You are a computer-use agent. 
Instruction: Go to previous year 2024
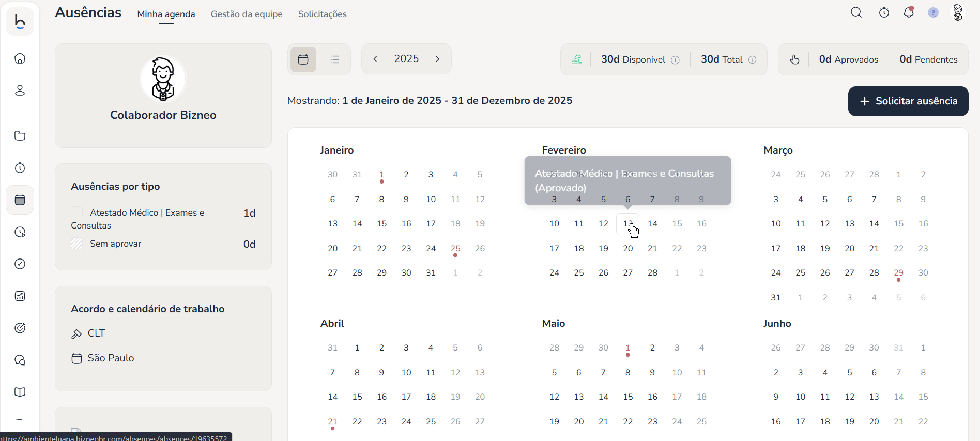tap(376, 59)
